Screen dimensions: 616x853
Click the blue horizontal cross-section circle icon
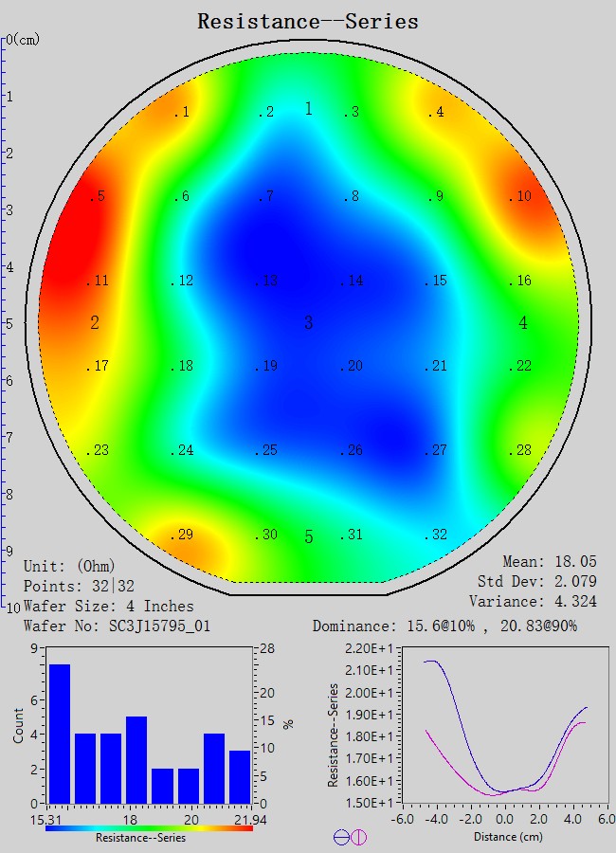coord(341,837)
